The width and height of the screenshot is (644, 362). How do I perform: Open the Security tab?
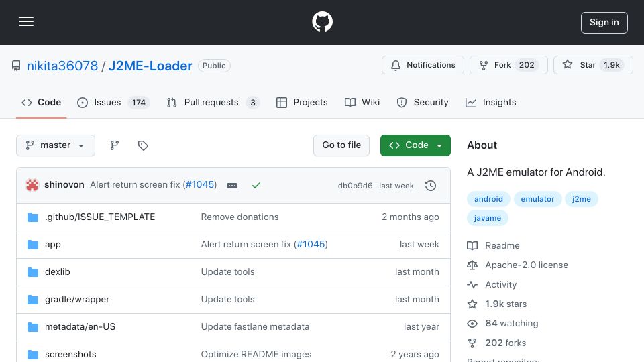pyautogui.click(x=423, y=102)
